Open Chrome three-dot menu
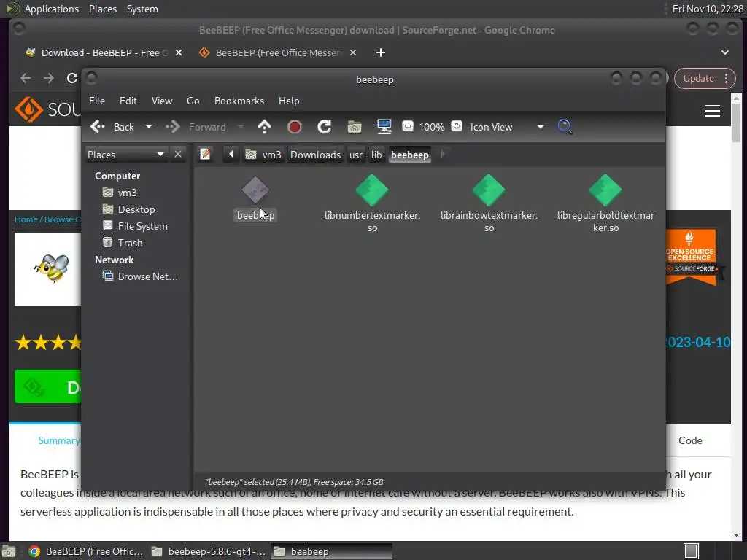Screen dimensions: 747x560 (727, 79)
